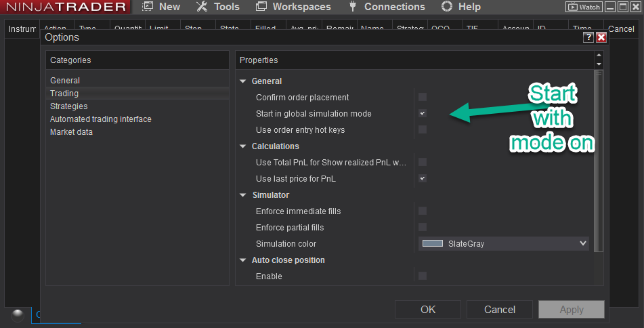Collapse the Calculations section
This screenshot has height=328, width=644.
tap(243, 146)
